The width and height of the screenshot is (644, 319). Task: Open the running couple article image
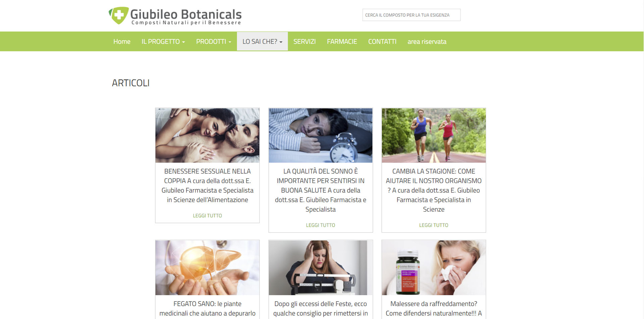433,135
